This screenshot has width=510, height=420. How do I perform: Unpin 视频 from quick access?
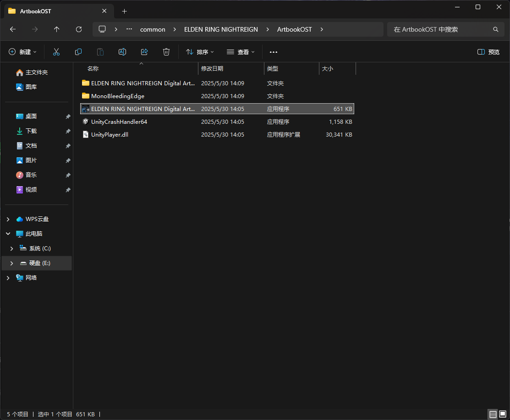point(68,190)
